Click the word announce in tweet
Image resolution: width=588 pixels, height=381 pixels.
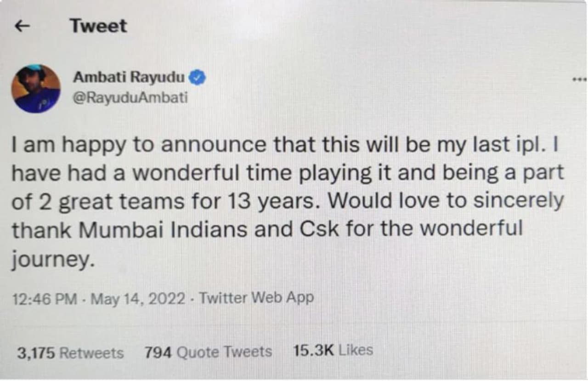[214, 145]
